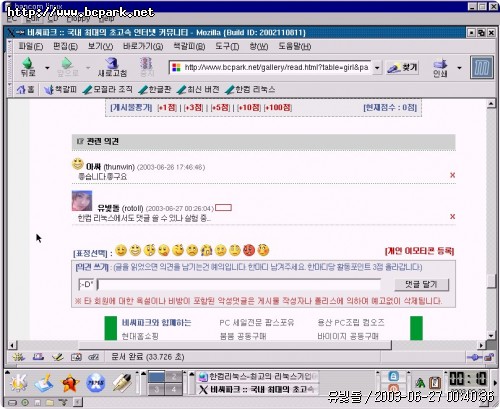Click the comment text input field
500x409 pixels.
pyautogui.click(x=239, y=285)
